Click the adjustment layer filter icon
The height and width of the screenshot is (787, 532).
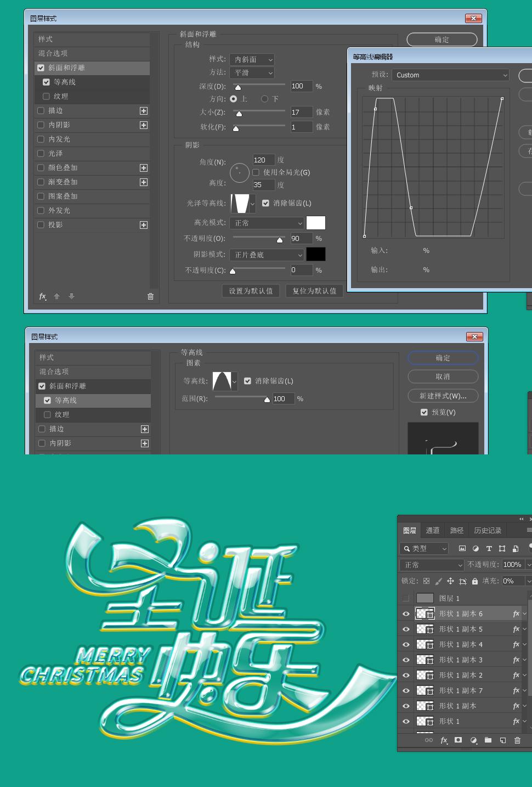476,548
